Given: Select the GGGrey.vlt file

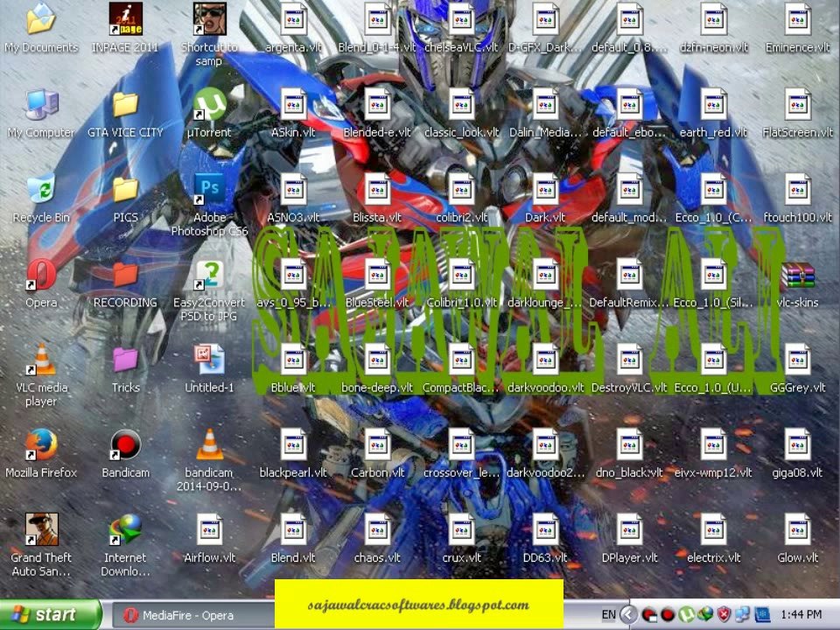Looking at the screenshot, I should [x=798, y=360].
